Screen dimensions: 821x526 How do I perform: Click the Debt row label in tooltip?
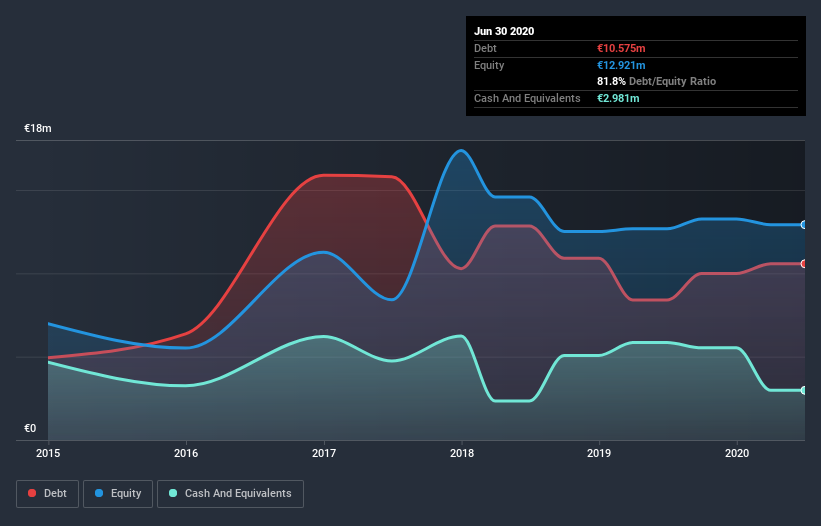pyautogui.click(x=485, y=48)
